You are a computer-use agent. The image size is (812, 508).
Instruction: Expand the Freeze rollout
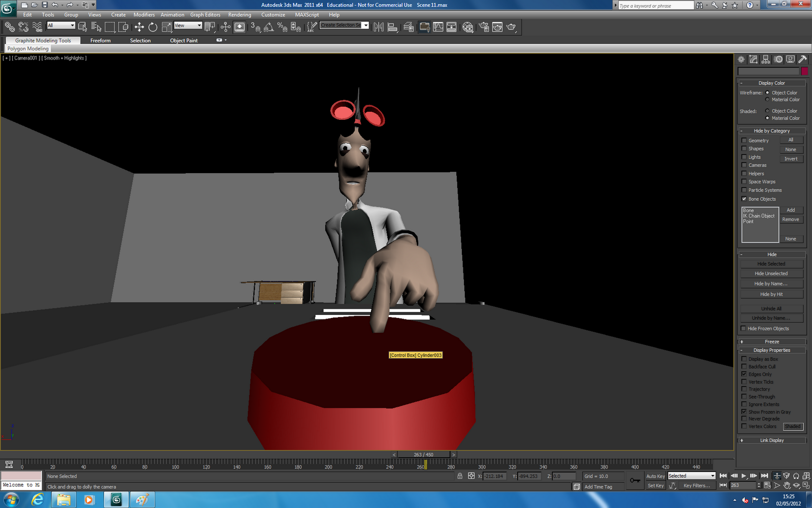coord(771,341)
